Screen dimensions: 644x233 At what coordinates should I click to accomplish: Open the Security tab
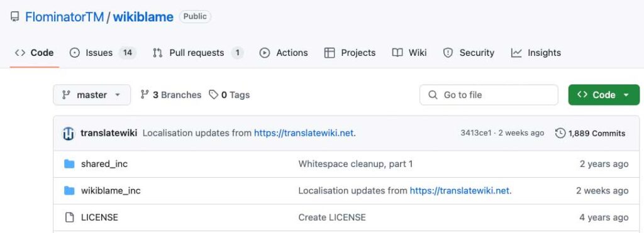(x=469, y=53)
